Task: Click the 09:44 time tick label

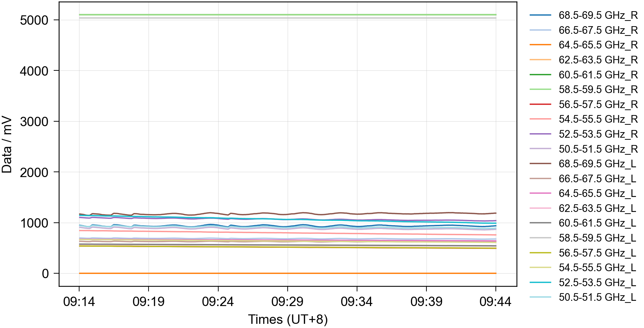Action: pyautogui.click(x=495, y=302)
